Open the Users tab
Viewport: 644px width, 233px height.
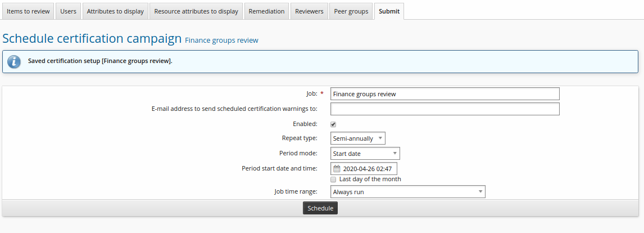68,11
